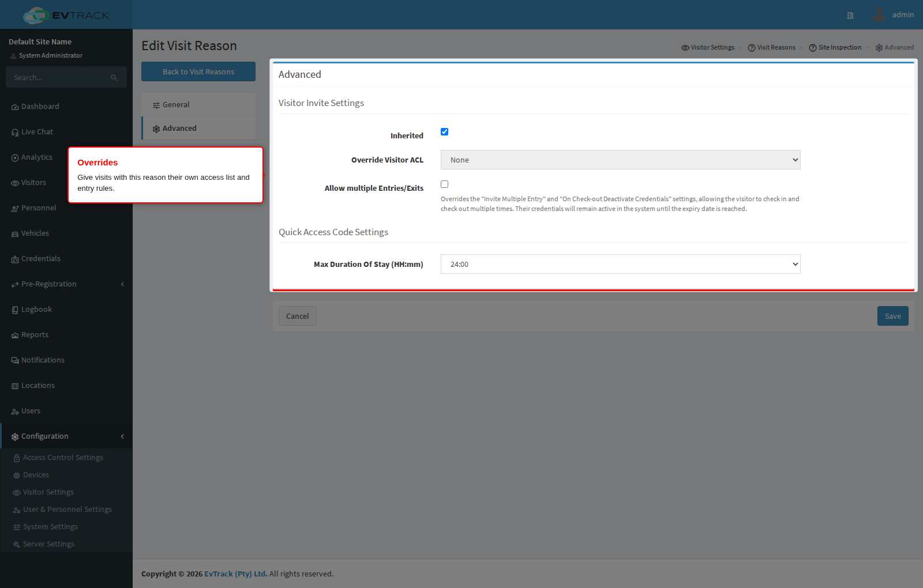Viewport: 923px width, 588px height.
Task: Open Site Inspection breadcrumb link
Action: pos(835,47)
